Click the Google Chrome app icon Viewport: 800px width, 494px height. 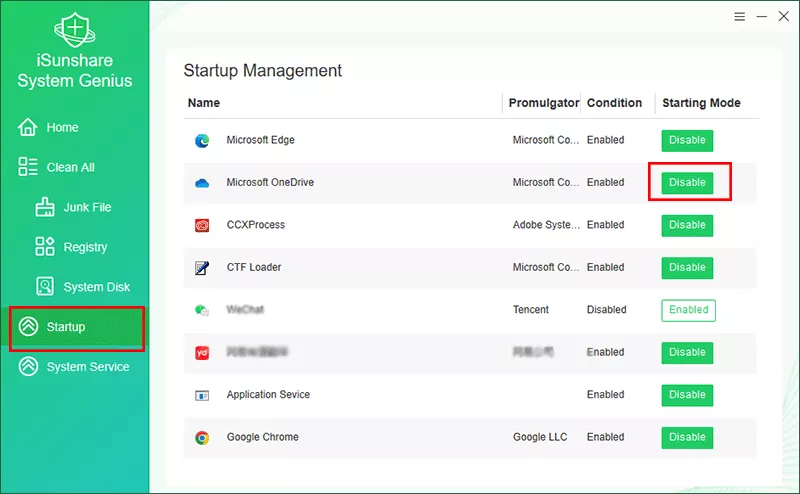click(202, 437)
